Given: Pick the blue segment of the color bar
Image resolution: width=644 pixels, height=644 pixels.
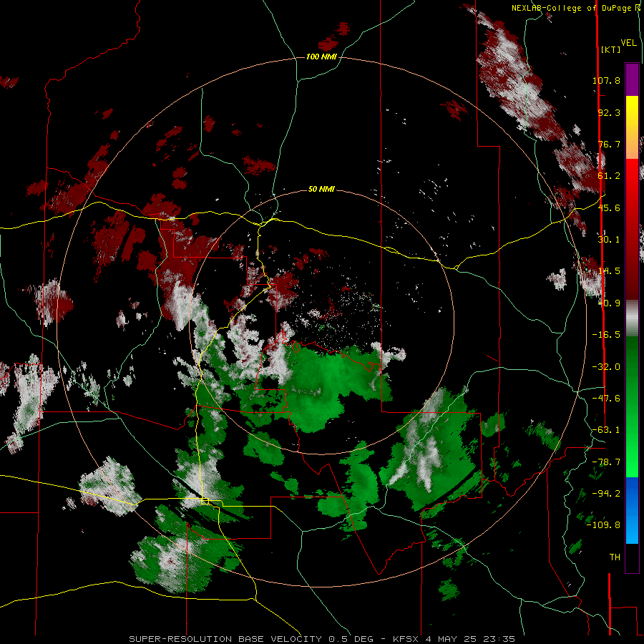Looking at the screenshot, I should click(x=632, y=510).
